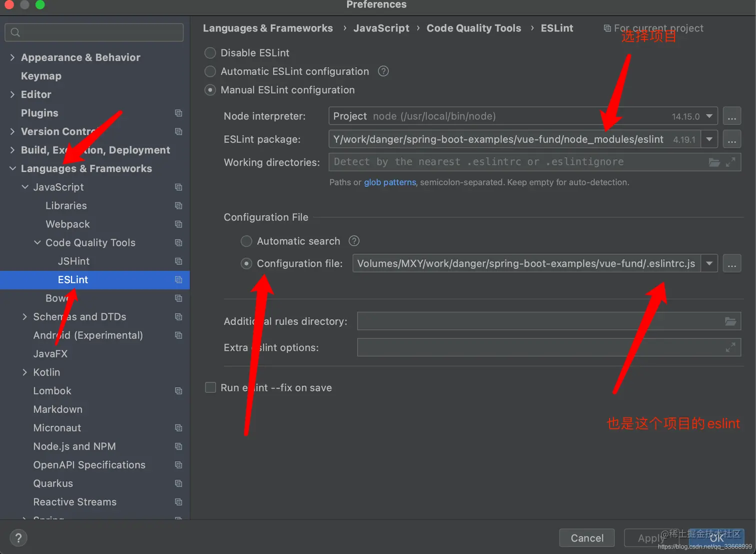Select JSHint in settings tree
This screenshot has height=554, width=756.
73,261
